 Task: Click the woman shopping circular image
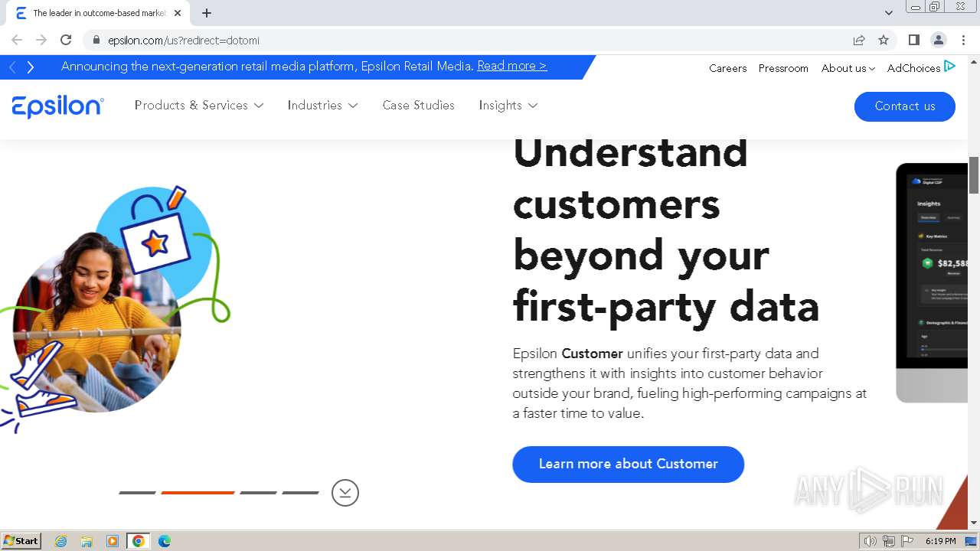point(96,321)
